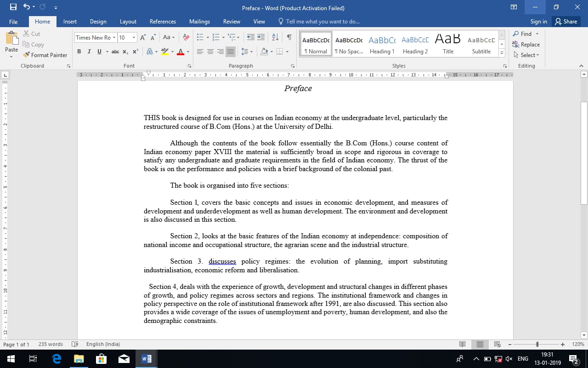Apply the red font color
588x368 pixels.
[181, 52]
